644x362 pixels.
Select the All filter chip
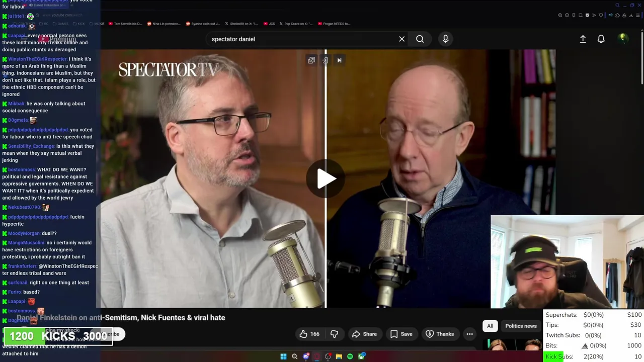tap(490, 326)
